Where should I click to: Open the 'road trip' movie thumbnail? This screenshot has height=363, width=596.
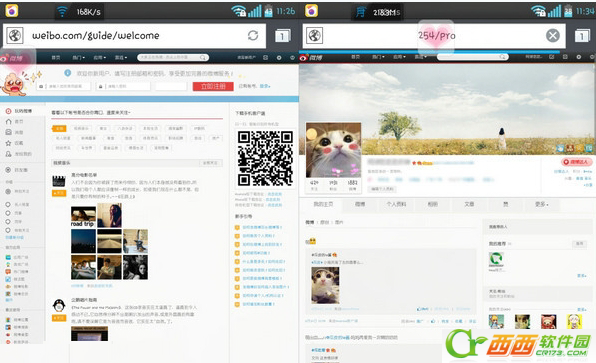point(83,217)
